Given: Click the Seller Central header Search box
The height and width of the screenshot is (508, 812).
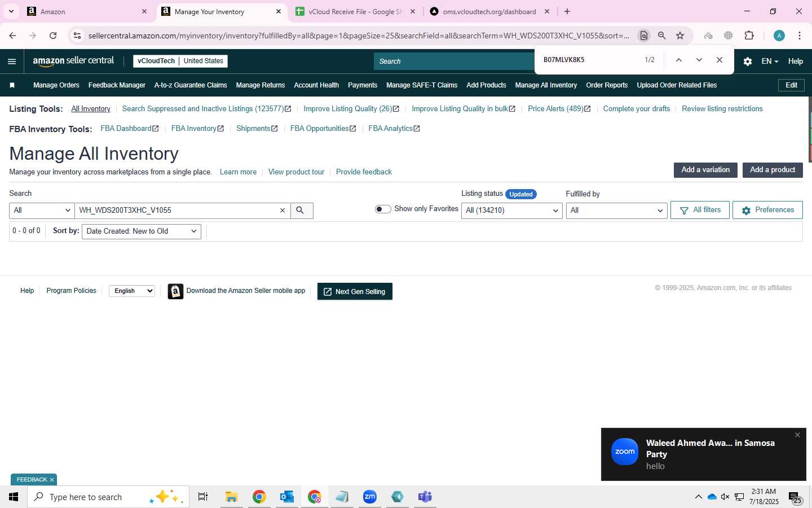Looking at the screenshot, I should tap(454, 62).
